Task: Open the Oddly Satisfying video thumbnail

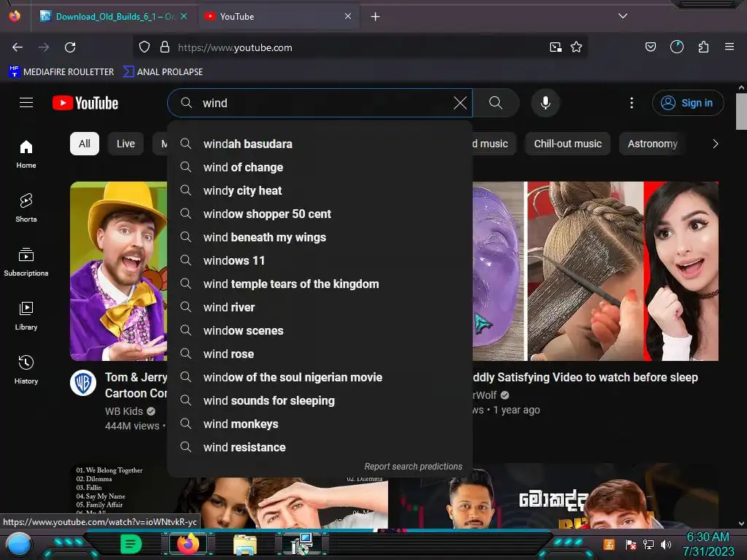Action: 595,271
